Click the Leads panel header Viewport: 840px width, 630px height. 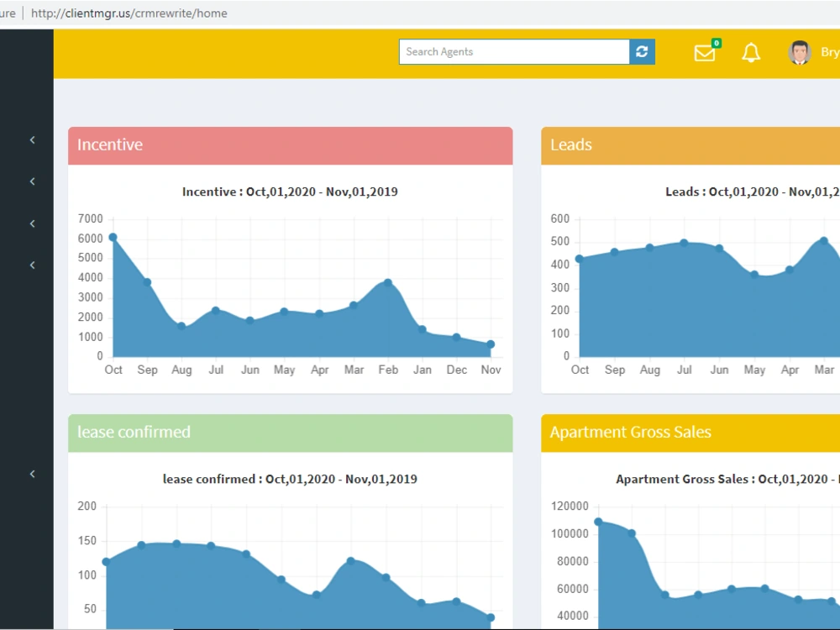(690, 145)
